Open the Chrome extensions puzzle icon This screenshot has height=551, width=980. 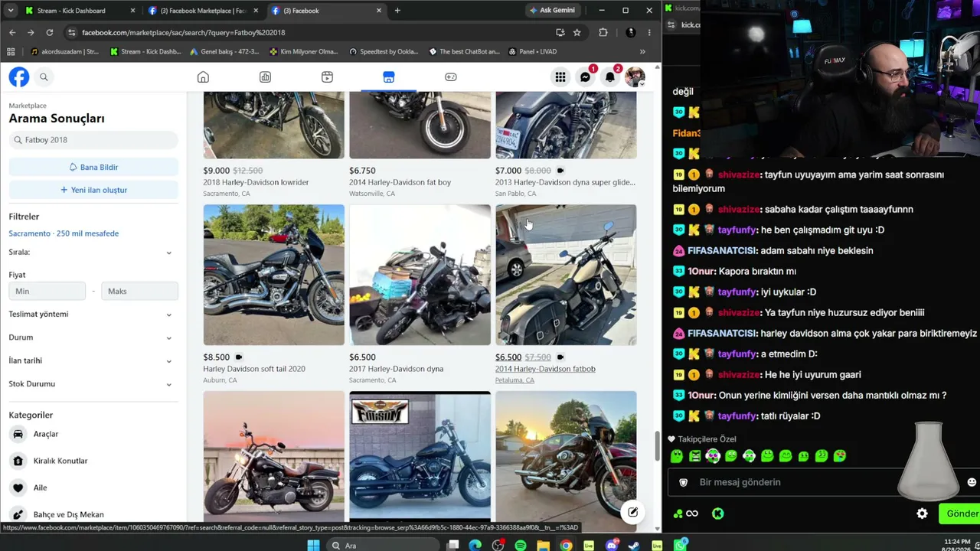(x=603, y=32)
